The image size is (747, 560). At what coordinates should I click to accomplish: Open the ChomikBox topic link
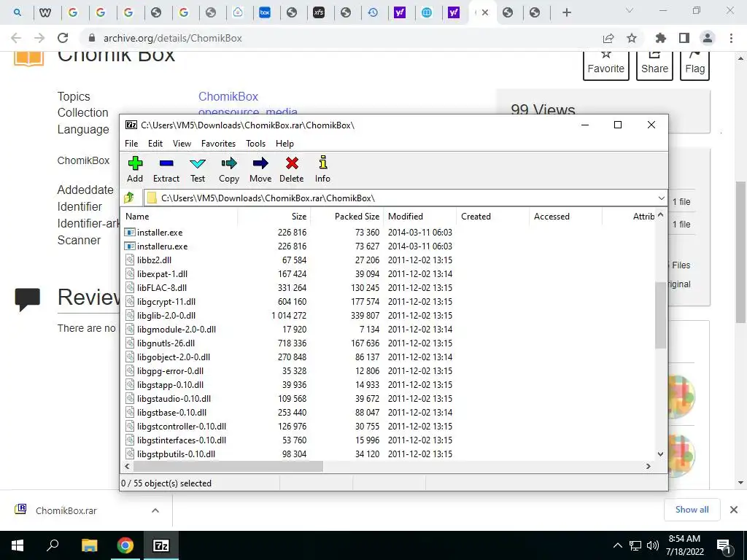228,96
